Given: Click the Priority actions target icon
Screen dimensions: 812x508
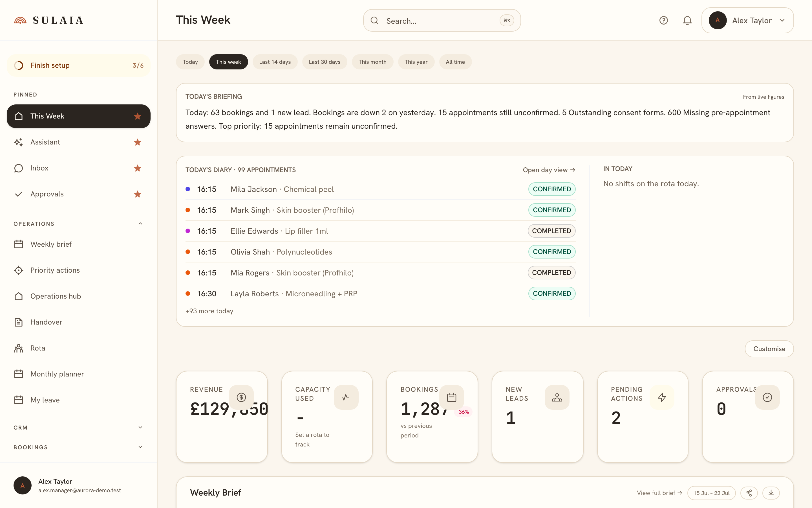Looking at the screenshot, I should [x=18, y=270].
